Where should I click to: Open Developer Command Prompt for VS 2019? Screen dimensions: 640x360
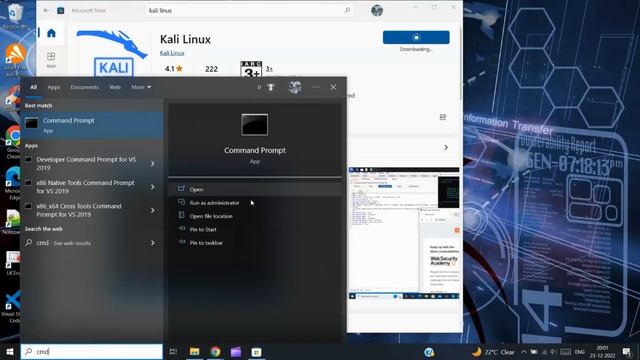click(86, 164)
